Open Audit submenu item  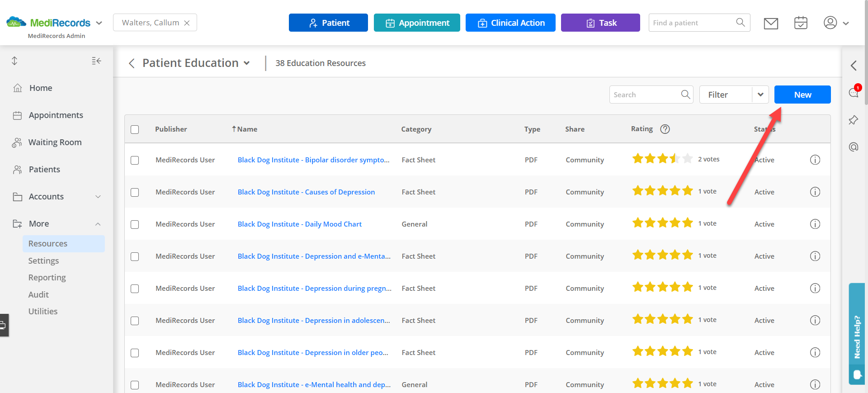pos(38,294)
